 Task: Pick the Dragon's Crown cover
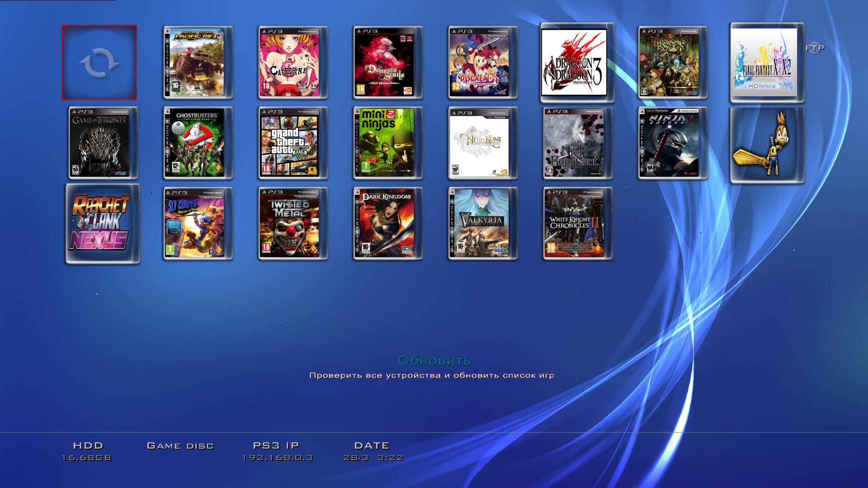pyautogui.click(x=672, y=62)
